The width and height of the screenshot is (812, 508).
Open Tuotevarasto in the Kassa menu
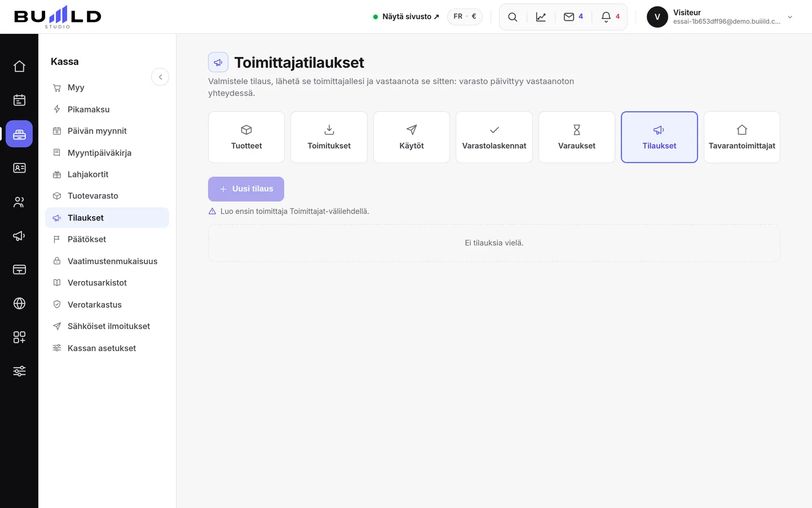coord(107,196)
